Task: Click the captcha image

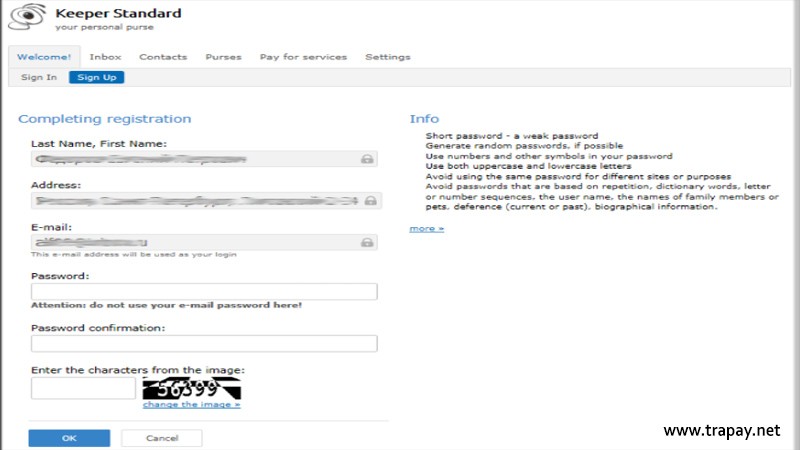Action: pyautogui.click(x=191, y=387)
